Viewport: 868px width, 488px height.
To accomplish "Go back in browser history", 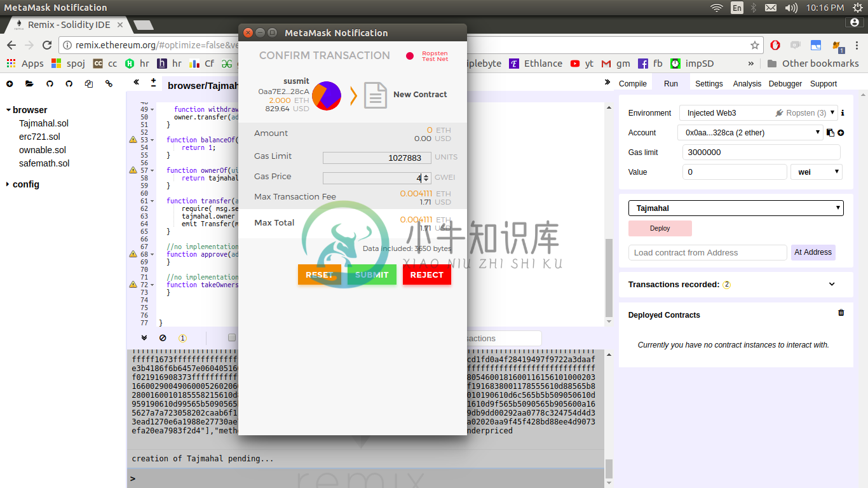I will coord(11,45).
